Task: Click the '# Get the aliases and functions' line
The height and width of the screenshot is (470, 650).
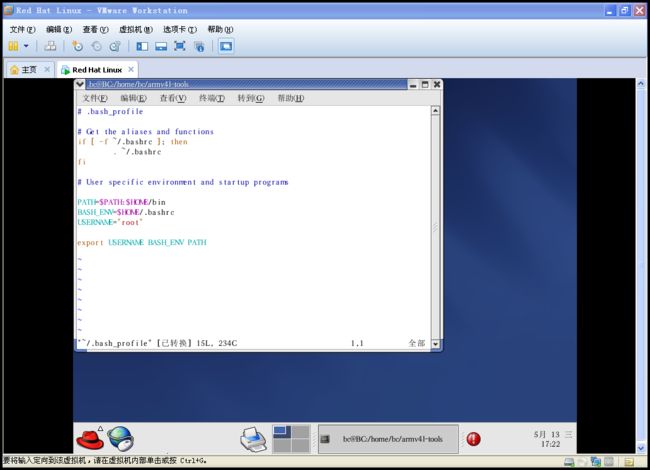Action: [146, 132]
